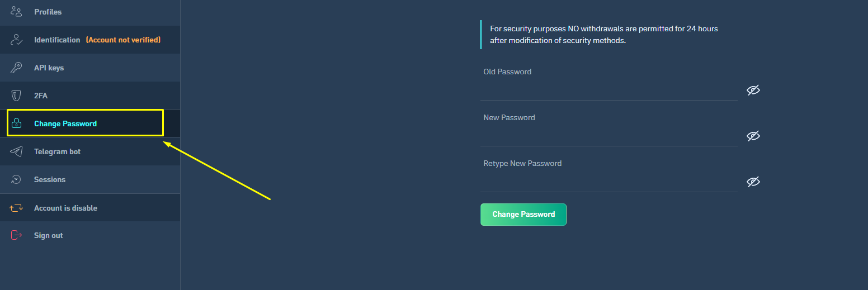The image size is (868, 290).
Task: Toggle visibility of the New Password field
Action: point(753,136)
